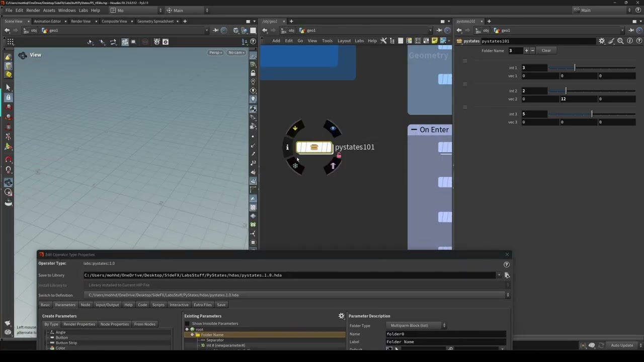This screenshot has width=644, height=362.
Task: Click the yellow bypass arrow on pystates101 ring
Action: pos(295,128)
